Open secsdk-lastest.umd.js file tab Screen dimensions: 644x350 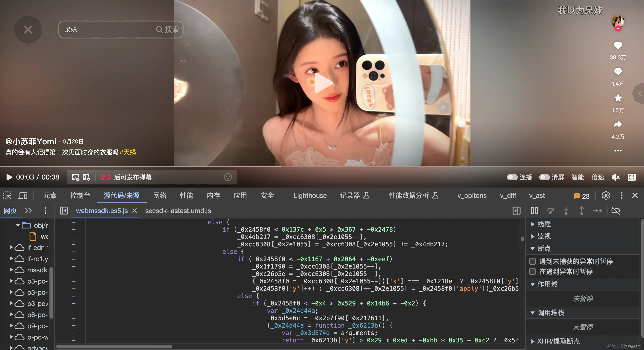178,211
